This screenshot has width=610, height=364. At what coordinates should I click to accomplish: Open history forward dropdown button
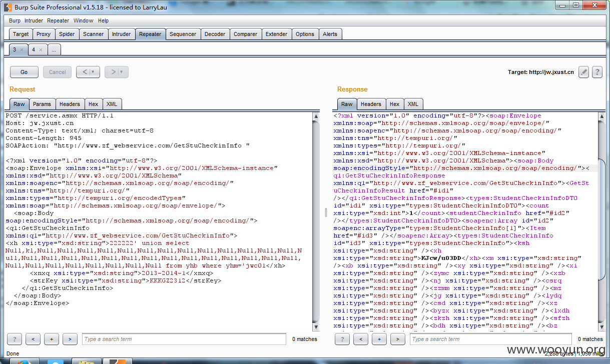[117, 72]
